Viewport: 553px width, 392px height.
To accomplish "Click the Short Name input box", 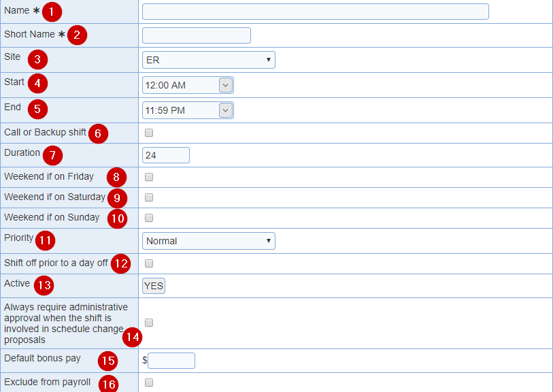I will (x=197, y=35).
